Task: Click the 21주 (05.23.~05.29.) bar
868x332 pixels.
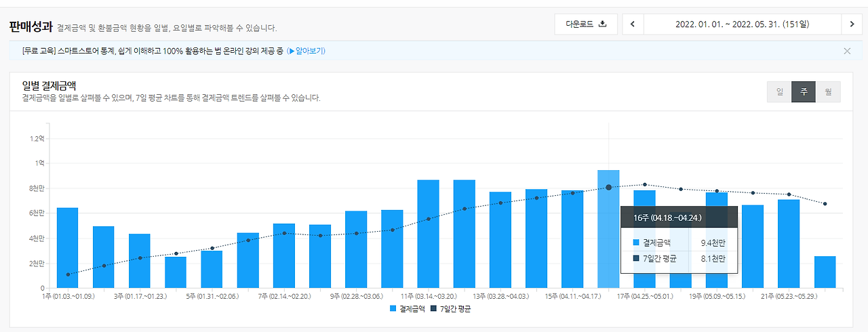Action: 789,244
